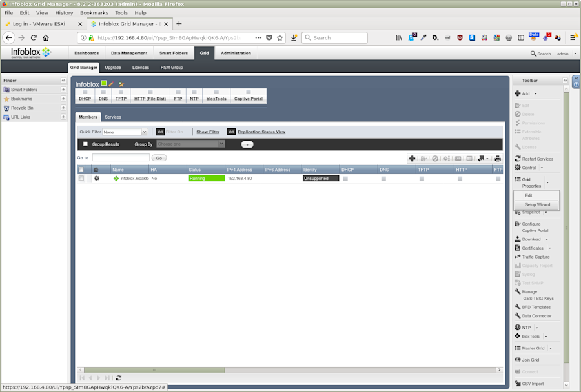Click the action gear for infoblox.localdomain row

(97, 178)
